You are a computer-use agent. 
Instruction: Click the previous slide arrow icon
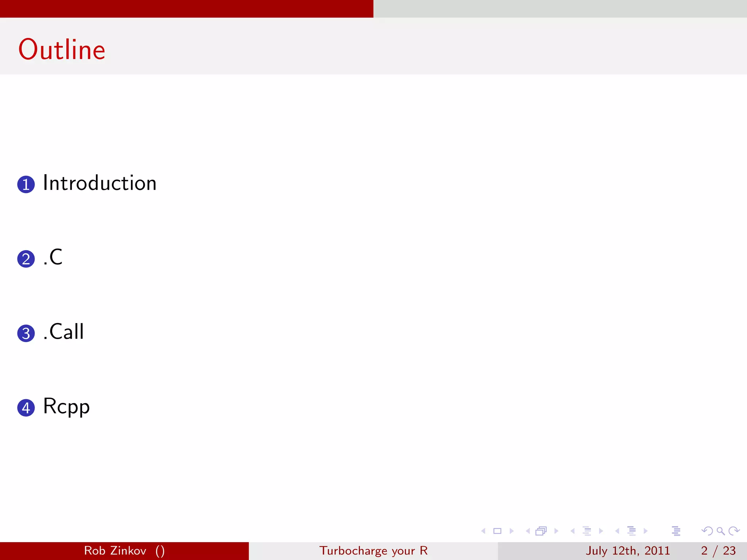(484, 531)
